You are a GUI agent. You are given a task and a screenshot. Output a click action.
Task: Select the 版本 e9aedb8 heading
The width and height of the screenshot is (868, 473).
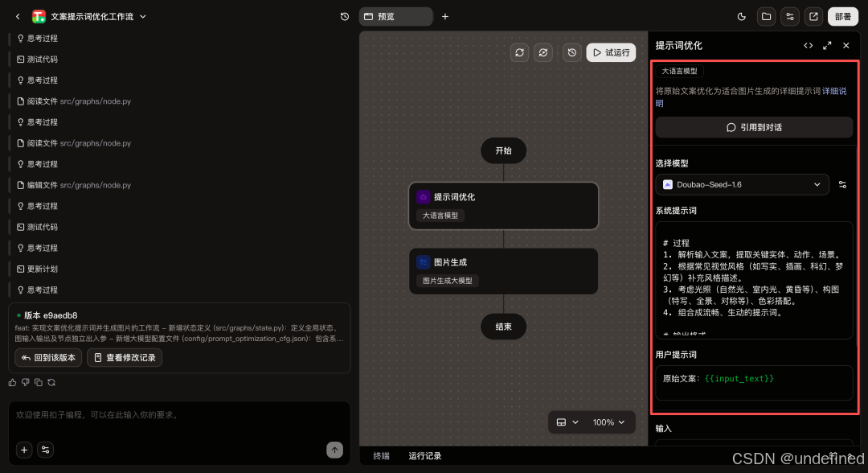pos(51,315)
